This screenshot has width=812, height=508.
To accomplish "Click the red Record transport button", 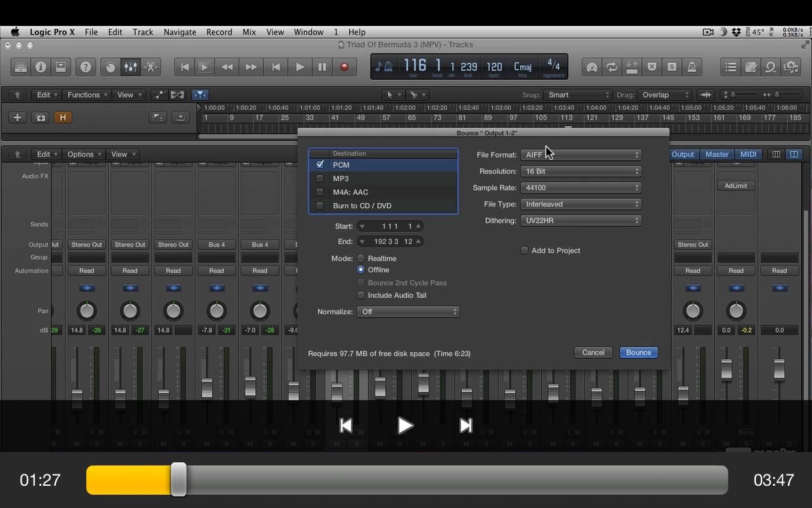I will (x=344, y=67).
